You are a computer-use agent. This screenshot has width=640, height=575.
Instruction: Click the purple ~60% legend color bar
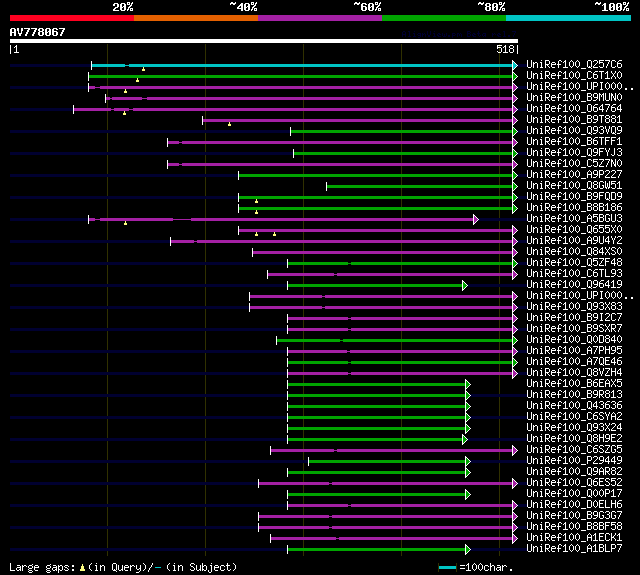point(320,18)
